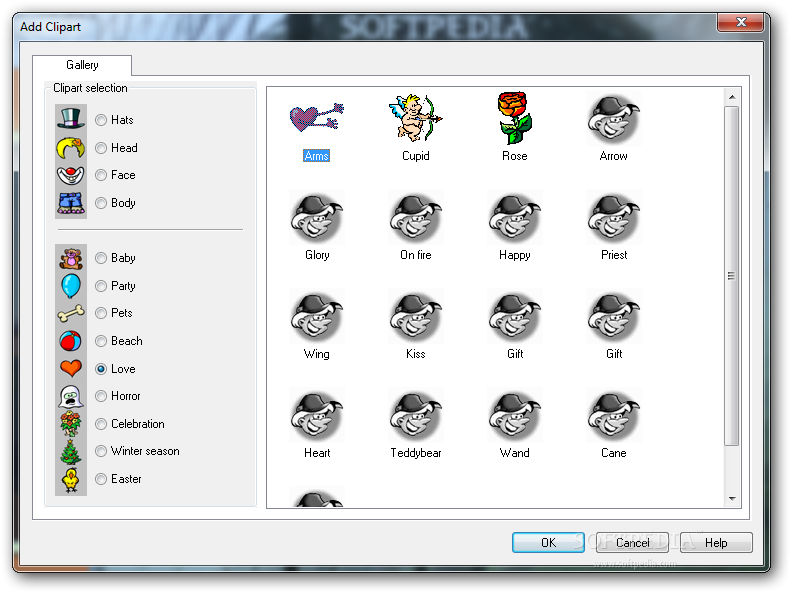The height and width of the screenshot is (593, 791).
Task: Click the clown face icon beside Face
Action: pyautogui.click(x=71, y=175)
